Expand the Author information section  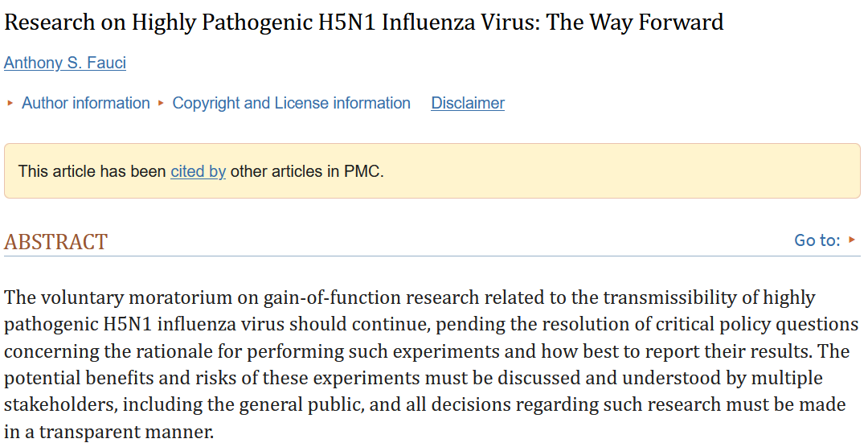pyautogui.click(x=86, y=103)
